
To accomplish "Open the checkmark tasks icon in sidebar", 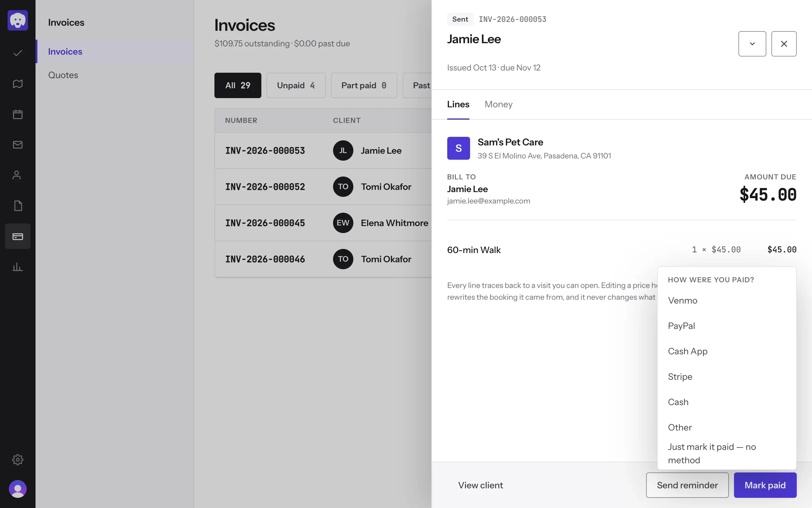I will [18, 53].
